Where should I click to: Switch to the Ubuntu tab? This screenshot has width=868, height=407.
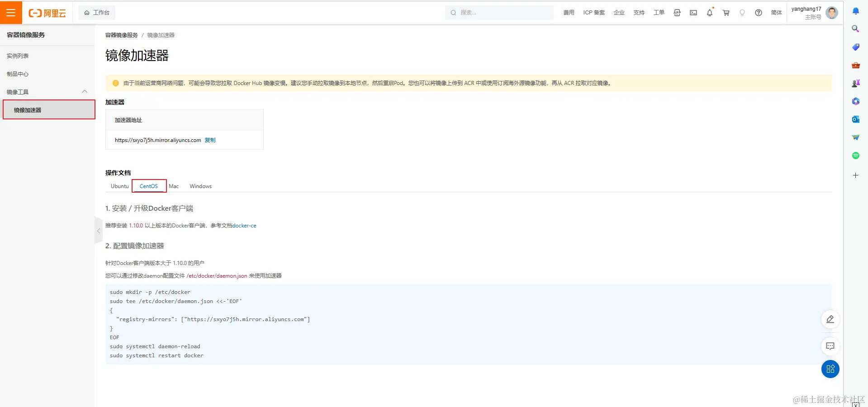[120, 186]
